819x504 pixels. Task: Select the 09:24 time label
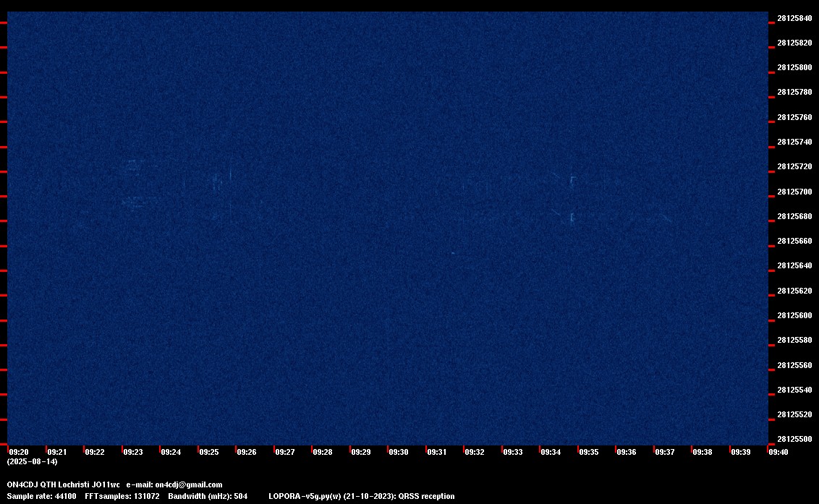(x=171, y=452)
